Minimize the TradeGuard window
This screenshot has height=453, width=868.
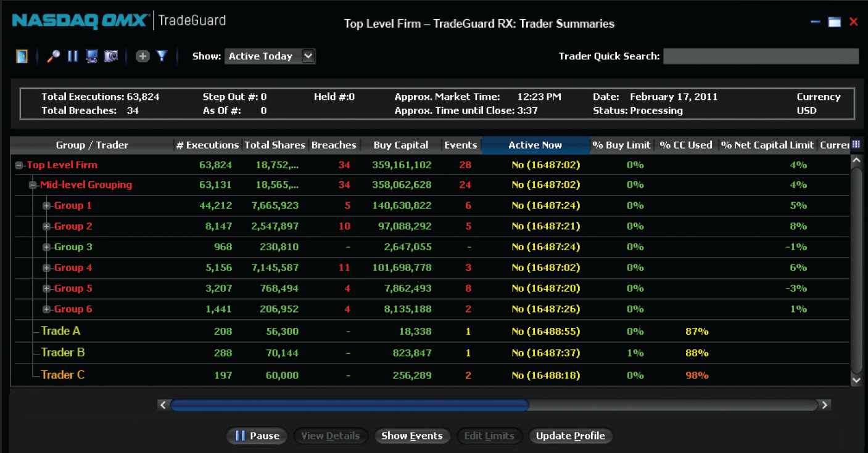click(x=816, y=22)
